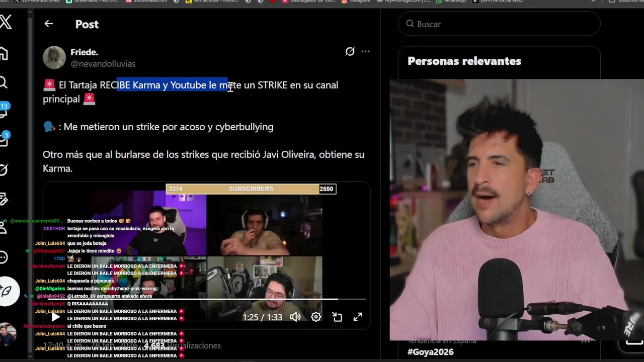
Task: Open the #Goya2026 trending topic
Action: tap(431, 352)
